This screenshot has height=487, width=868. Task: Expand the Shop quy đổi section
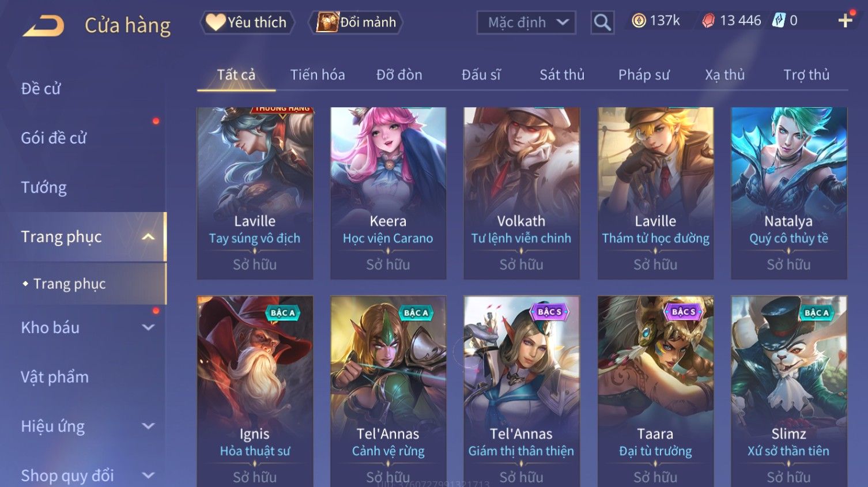point(148,475)
